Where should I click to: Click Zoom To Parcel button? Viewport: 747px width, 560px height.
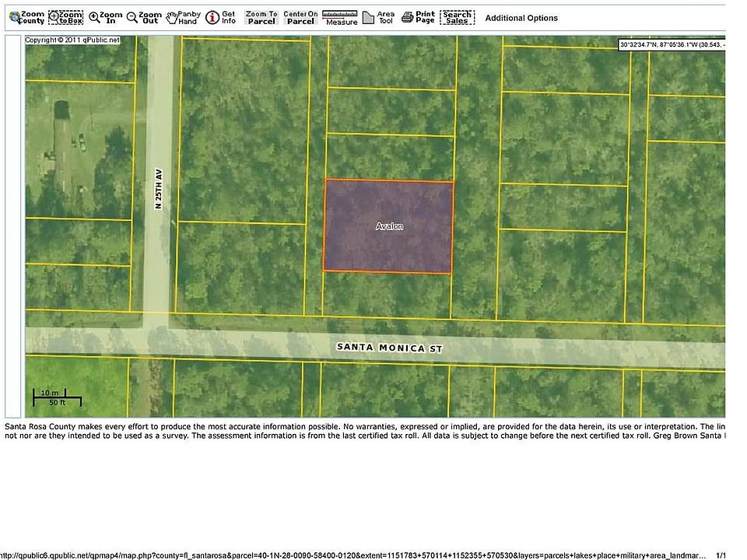[x=261, y=18]
